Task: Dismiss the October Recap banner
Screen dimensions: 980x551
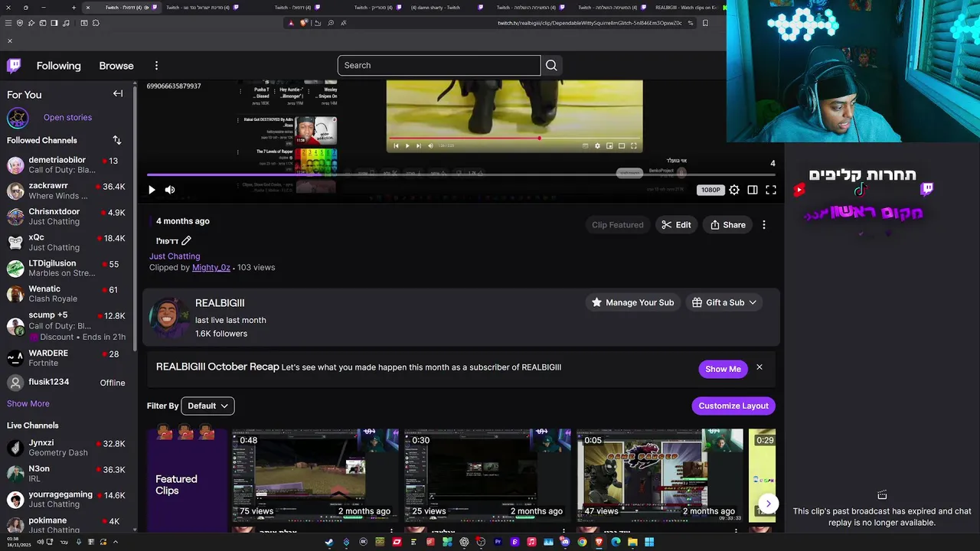Action: tap(759, 367)
